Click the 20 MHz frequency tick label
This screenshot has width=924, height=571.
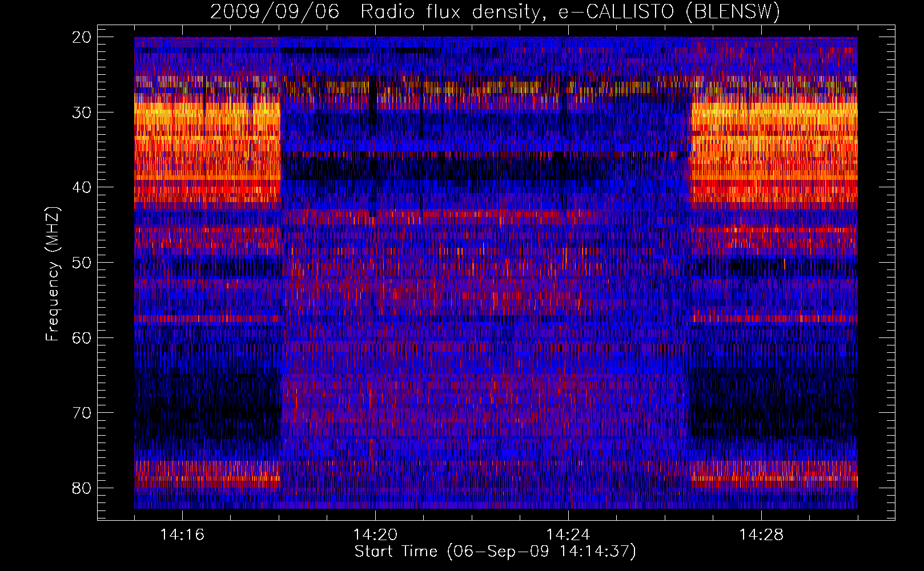pyautogui.click(x=82, y=37)
